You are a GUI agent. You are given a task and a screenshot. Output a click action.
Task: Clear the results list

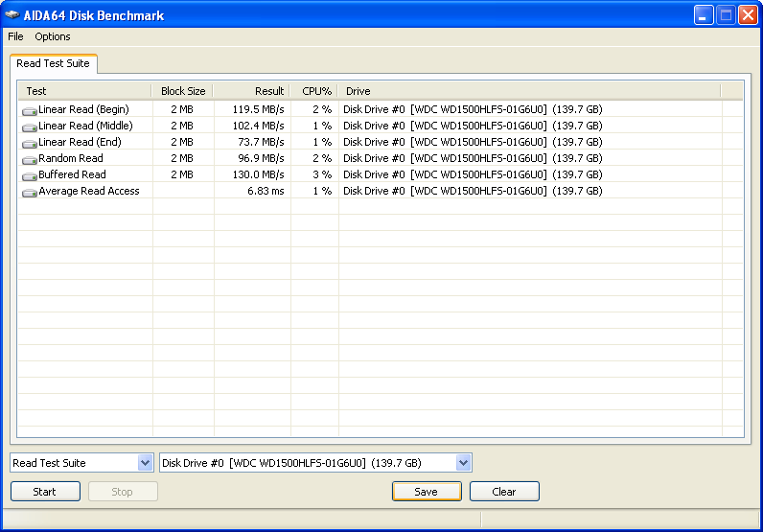click(504, 492)
